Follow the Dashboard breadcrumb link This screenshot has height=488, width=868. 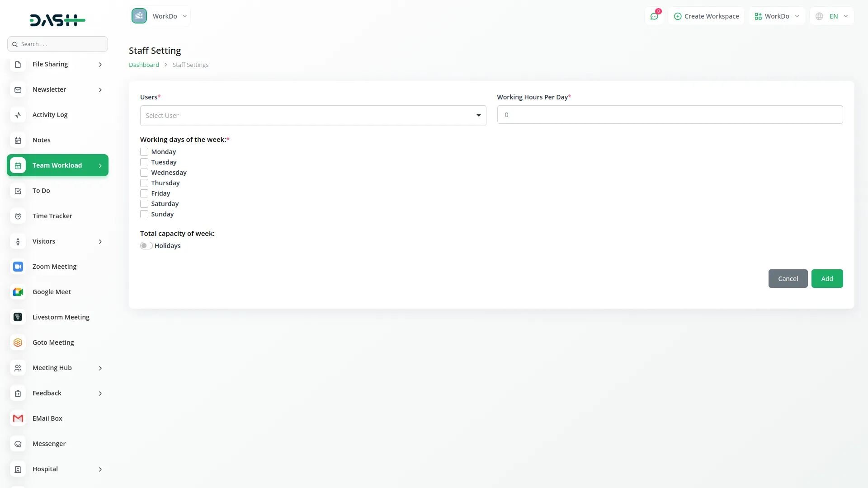tap(143, 65)
